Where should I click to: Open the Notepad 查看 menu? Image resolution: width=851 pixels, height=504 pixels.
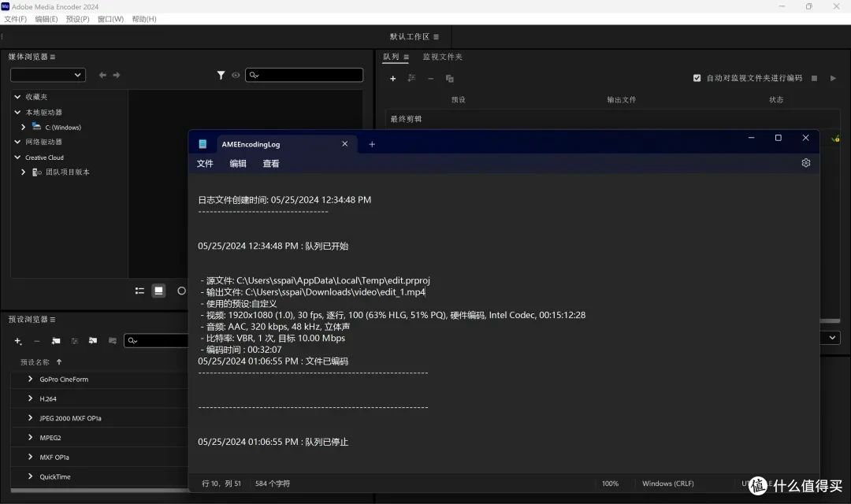[271, 163]
